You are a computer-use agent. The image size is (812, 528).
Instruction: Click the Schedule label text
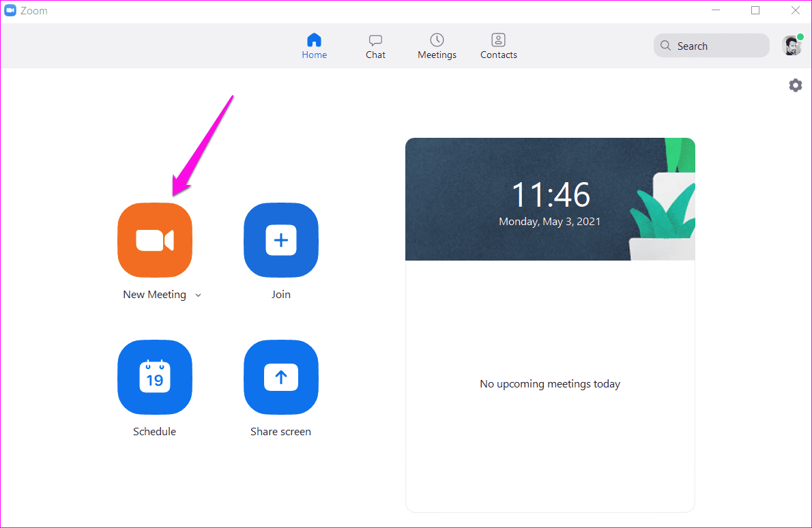154,431
